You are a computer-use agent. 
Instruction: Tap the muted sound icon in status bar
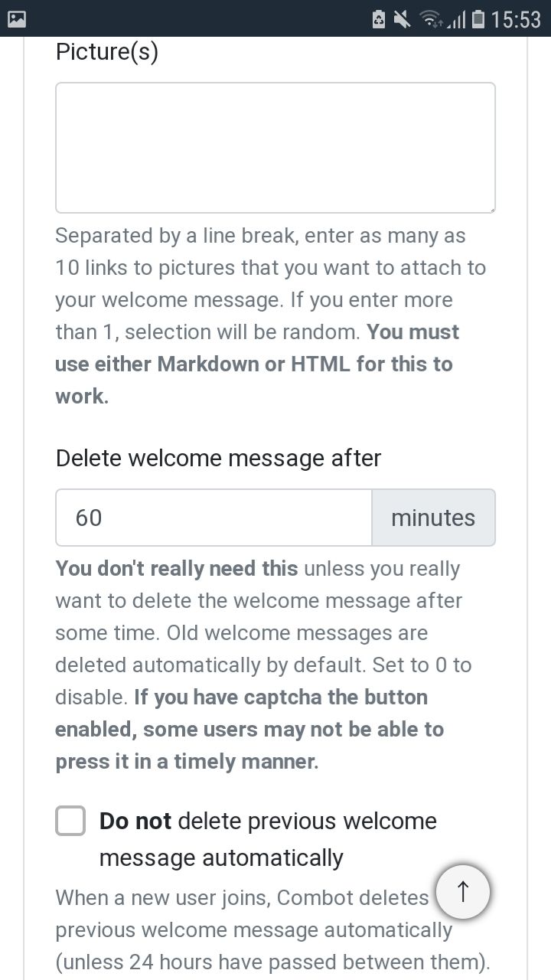coord(403,19)
